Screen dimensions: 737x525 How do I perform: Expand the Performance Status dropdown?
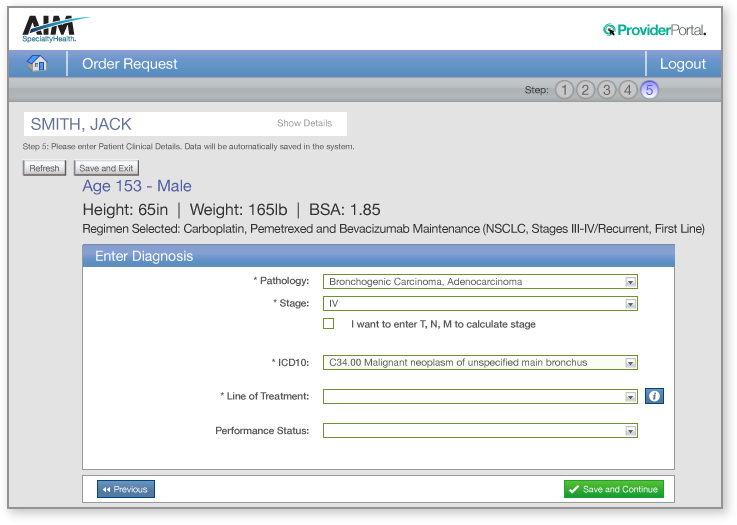point(480,431)
